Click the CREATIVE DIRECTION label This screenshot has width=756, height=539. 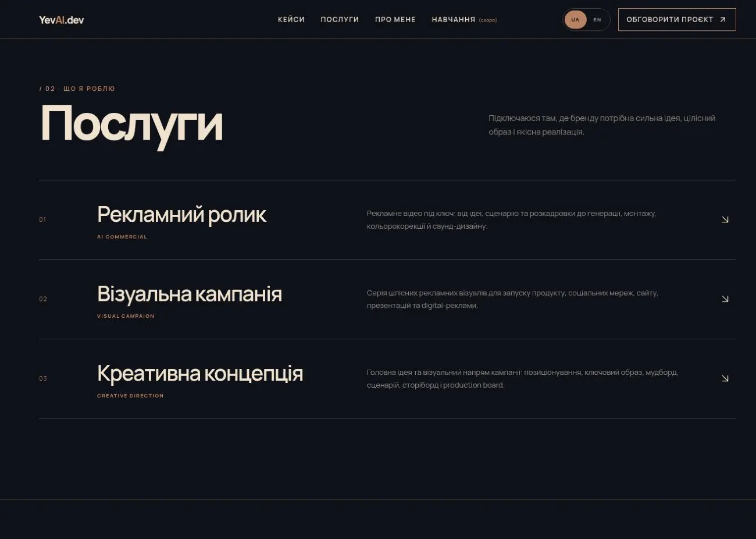(x=130, y=396)
